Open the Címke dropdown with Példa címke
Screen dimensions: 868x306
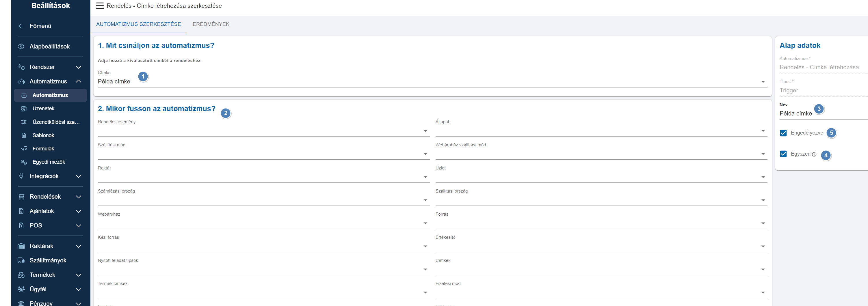(432, 81)
